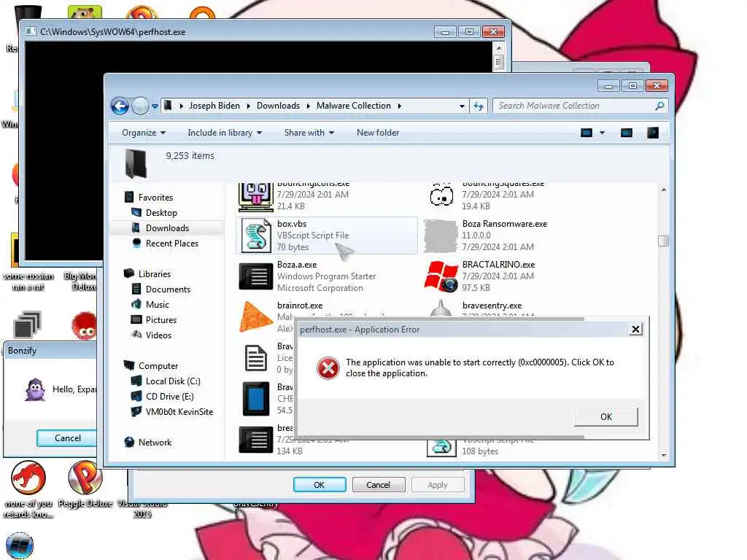This screenshot has height=560, width=747.
Task: Open the address bar history dropdown
Action: click(x=462, y=106)
